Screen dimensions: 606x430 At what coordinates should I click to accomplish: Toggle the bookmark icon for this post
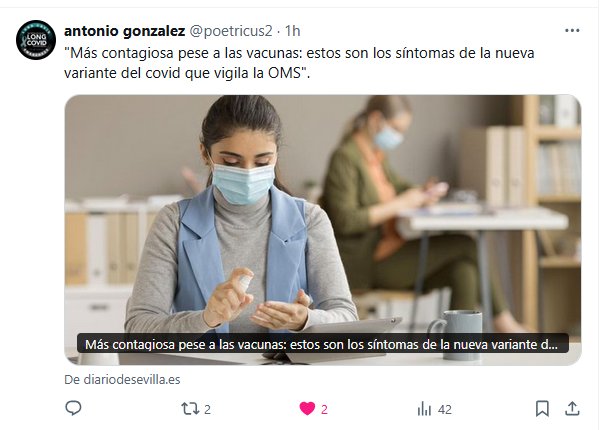coord(542,409)
